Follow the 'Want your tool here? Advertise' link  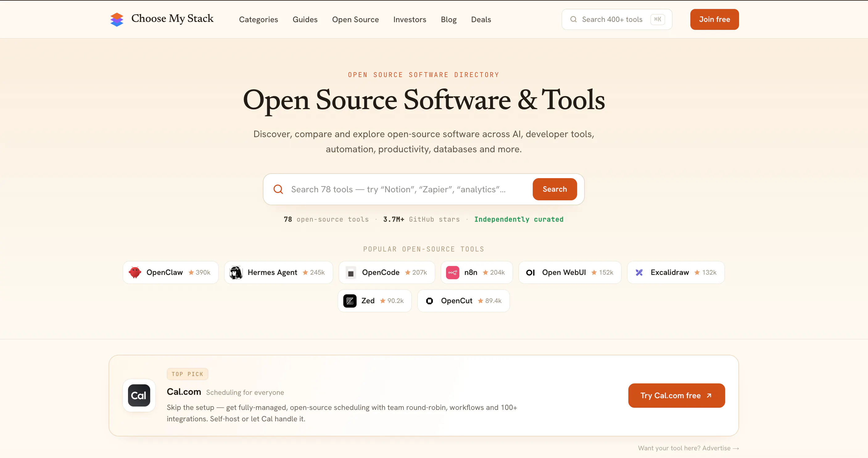[688, 448]
